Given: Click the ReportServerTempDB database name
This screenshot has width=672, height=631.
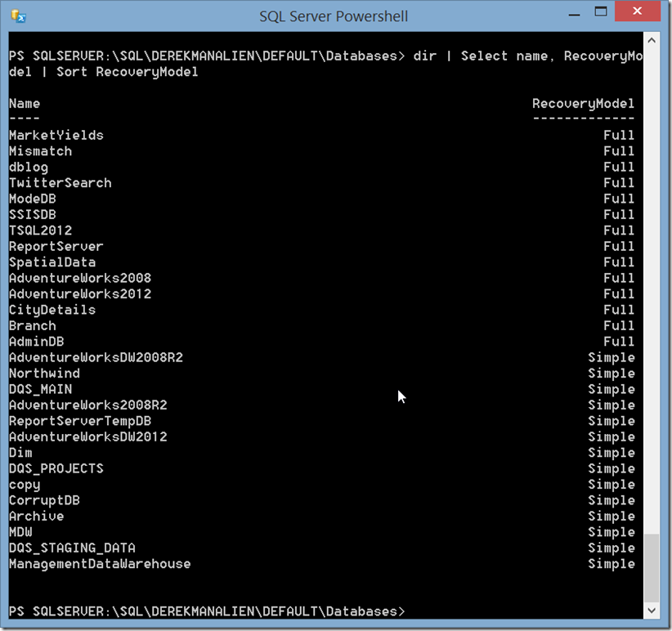Looking at the screenshot, I should [x=80, y=422].
